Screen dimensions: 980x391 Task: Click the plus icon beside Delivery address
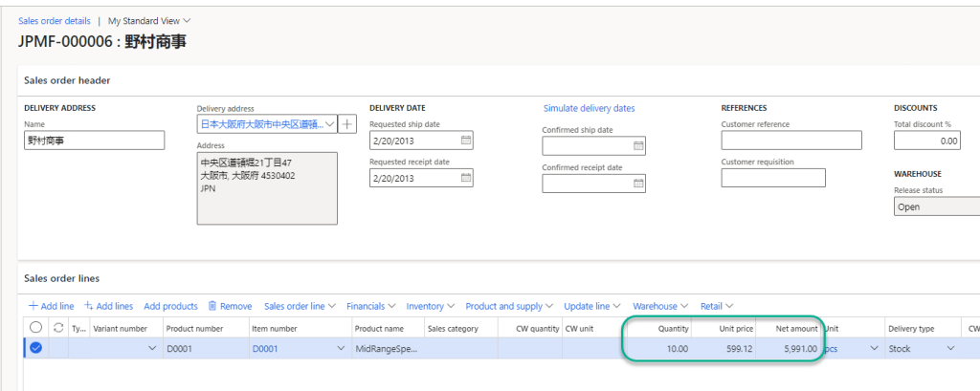pos(347,124)
